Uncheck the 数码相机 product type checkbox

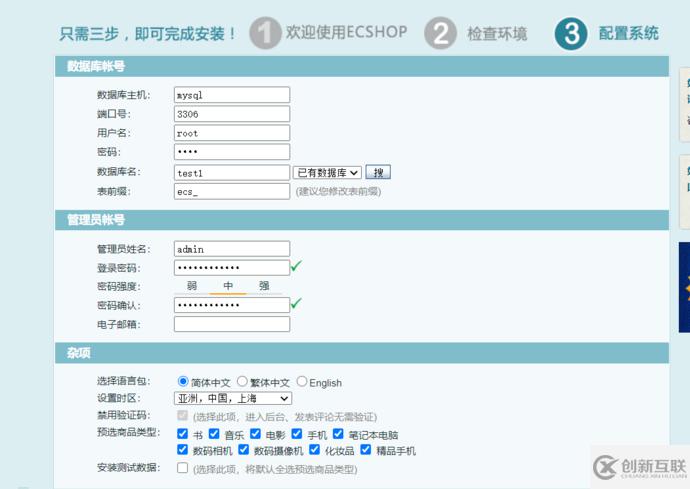click(182, 449)
